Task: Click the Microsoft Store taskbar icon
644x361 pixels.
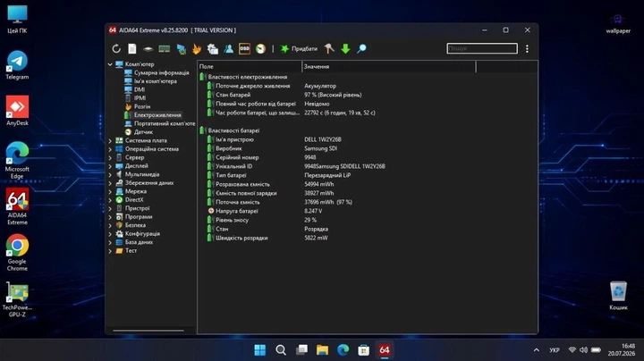Action: click(363, 350)
